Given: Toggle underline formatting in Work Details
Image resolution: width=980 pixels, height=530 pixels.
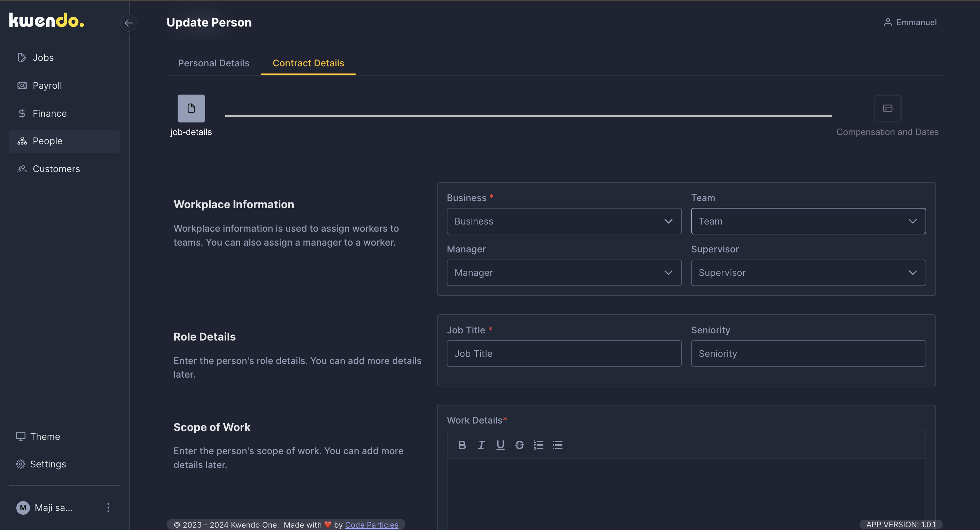Looking at the screenshot, I should 500,445.
